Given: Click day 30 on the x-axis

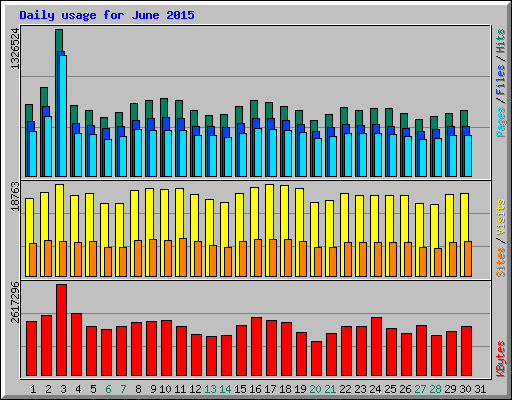Looking at the screenshot, I should [x=465, y=389].
